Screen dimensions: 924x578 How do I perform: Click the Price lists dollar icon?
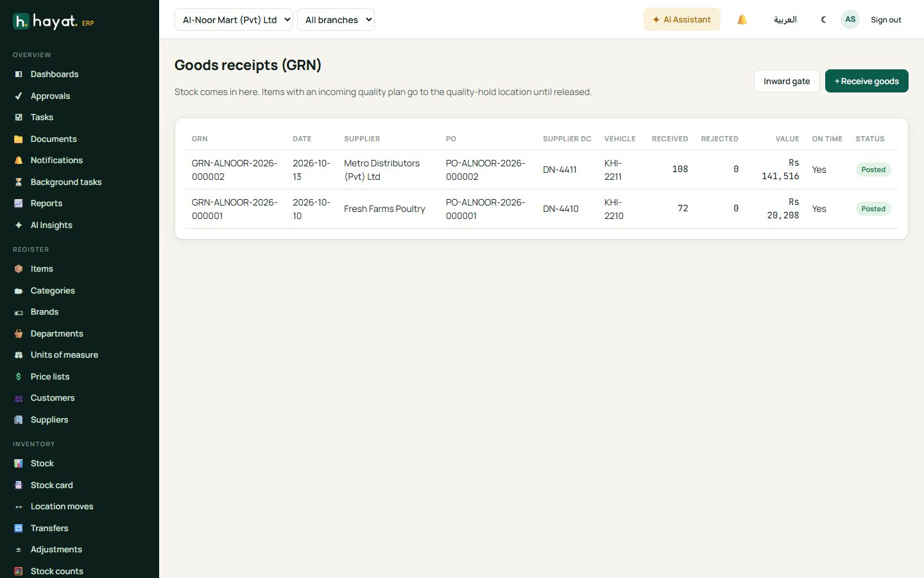coord(19,377)
